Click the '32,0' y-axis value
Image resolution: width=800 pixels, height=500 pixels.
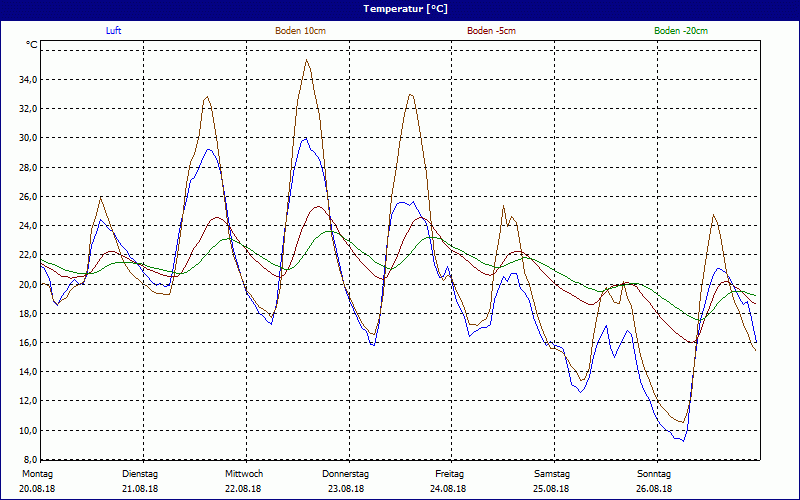pos(27,108)
